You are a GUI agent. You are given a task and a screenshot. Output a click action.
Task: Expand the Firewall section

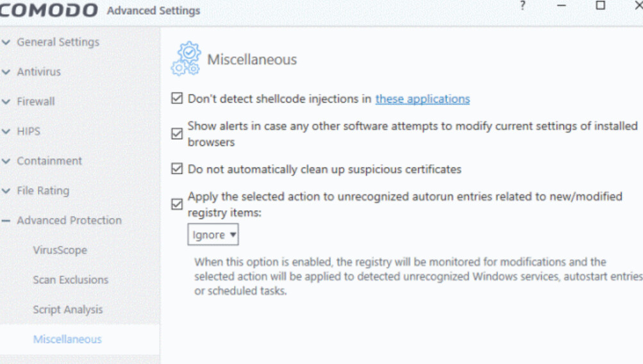pos(35,101)
